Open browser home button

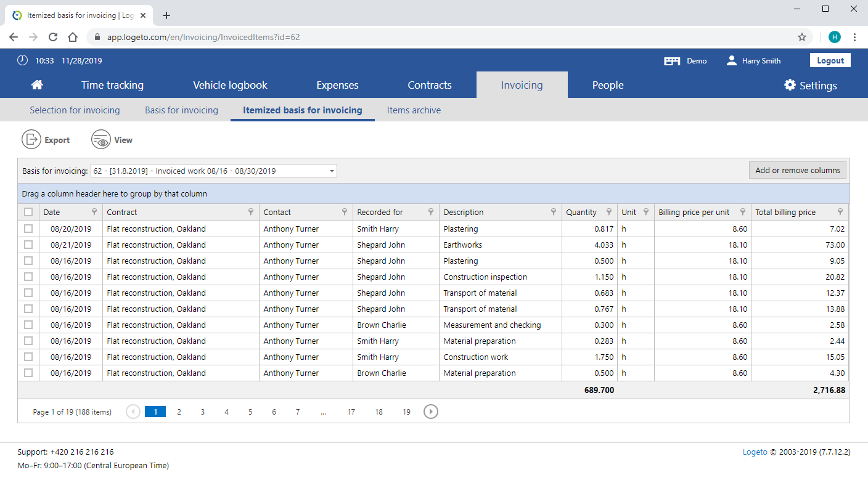point(73,37)
